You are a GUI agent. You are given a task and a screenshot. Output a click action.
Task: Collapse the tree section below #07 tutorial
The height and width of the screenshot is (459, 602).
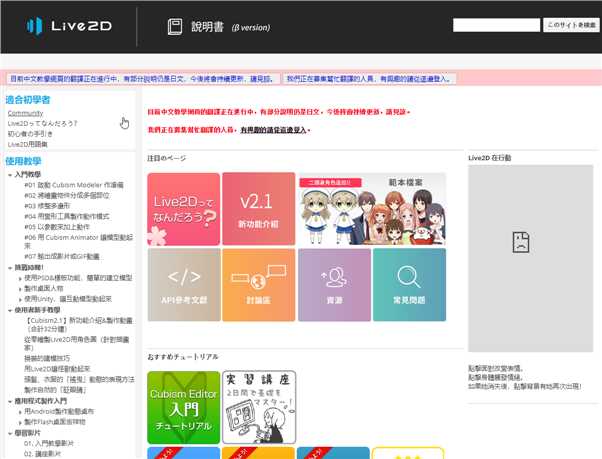pyautogui.click(x=10, y=268)
